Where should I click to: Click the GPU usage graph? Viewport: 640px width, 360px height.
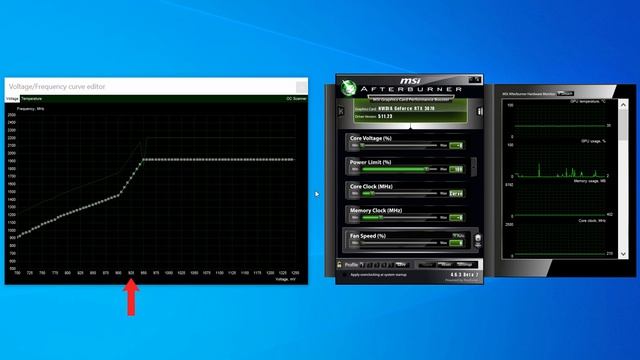click(560, 160)
